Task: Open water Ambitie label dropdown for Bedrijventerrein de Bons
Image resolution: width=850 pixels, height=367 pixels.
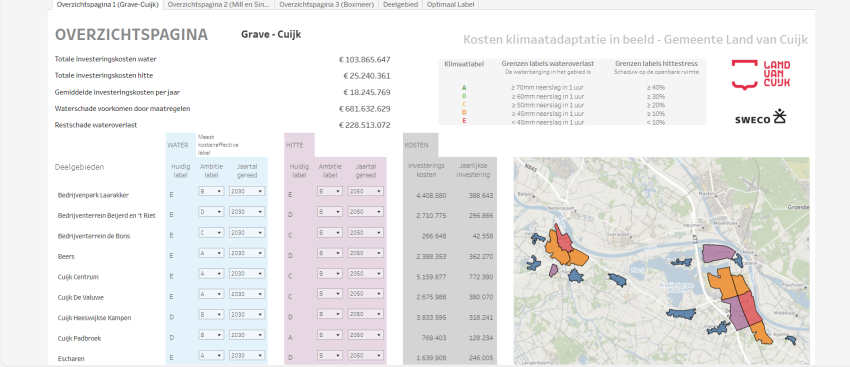Action: point(211,233)
